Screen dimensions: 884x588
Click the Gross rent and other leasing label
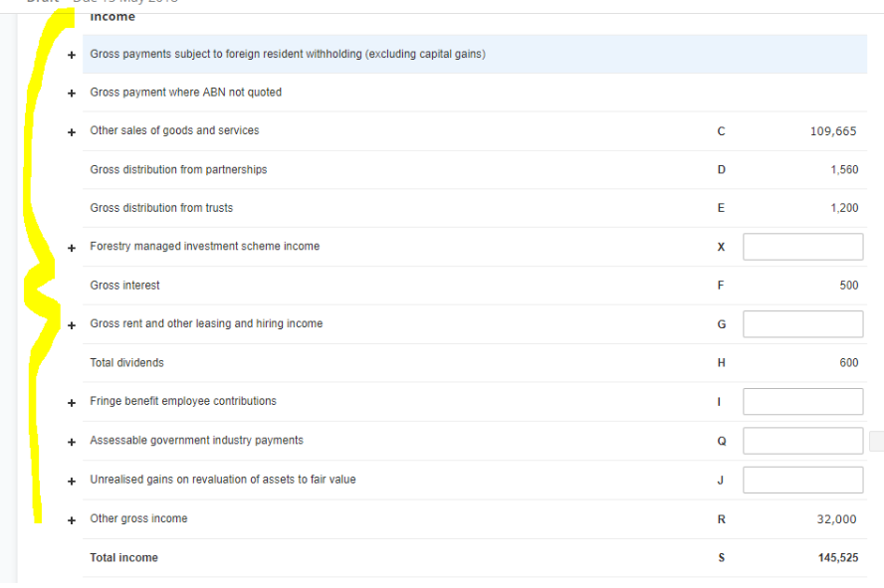(x=206, y=324)
